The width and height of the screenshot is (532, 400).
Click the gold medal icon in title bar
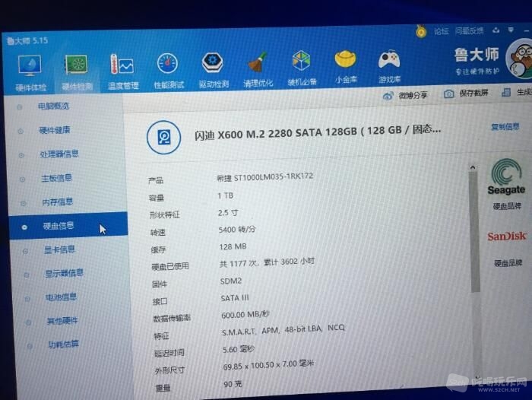[421, 32]
